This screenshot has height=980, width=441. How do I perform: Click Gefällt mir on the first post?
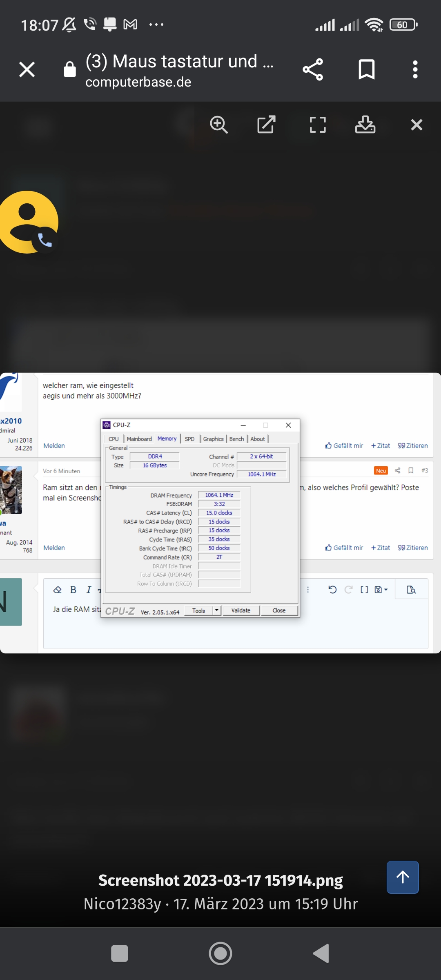(344, 445)
